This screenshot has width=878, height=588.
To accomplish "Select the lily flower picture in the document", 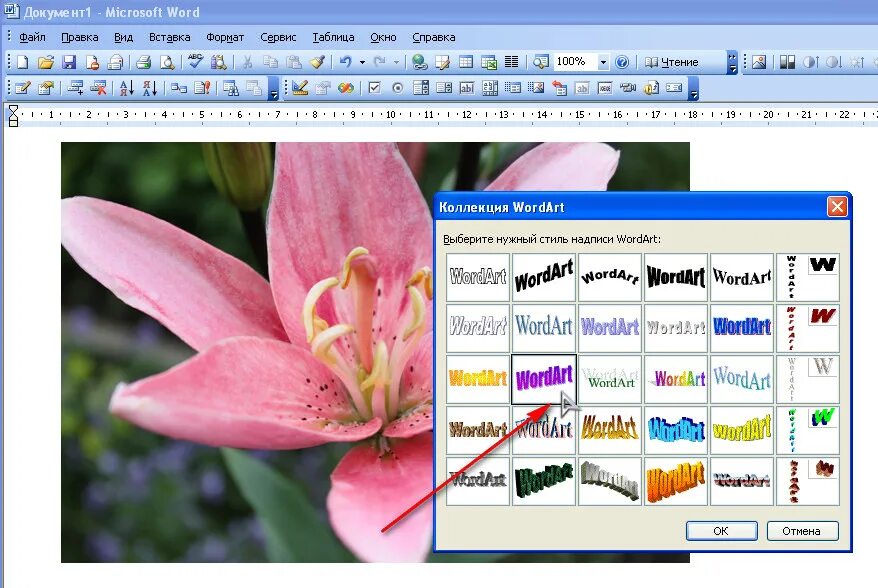I will pyautogui.click(x=246, y=353).
